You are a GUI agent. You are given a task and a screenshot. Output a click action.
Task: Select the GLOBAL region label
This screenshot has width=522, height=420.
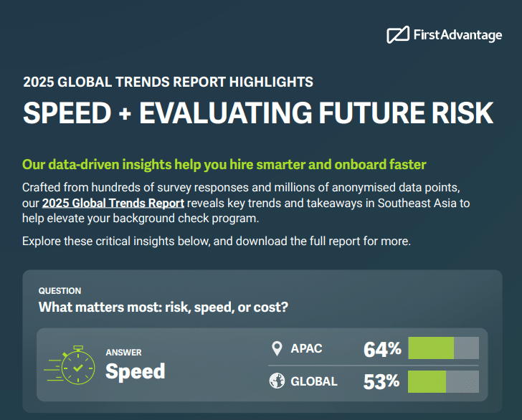[x=314, y=381]
